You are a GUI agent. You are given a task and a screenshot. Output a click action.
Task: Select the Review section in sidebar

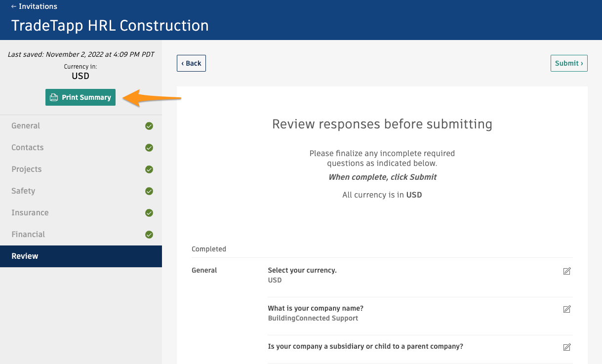click(25, 256)
